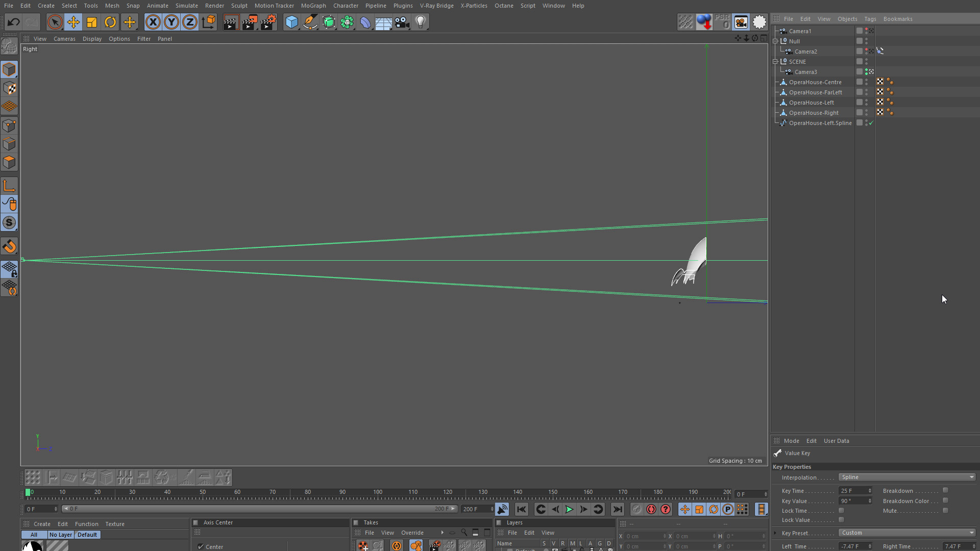Add a Cube primitive object
980x551 pixels.
point(291,22)
